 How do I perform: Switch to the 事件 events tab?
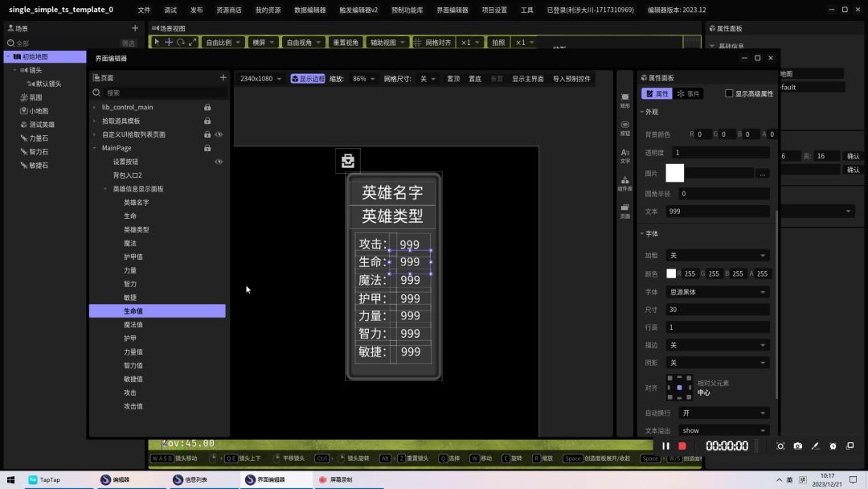688,93
